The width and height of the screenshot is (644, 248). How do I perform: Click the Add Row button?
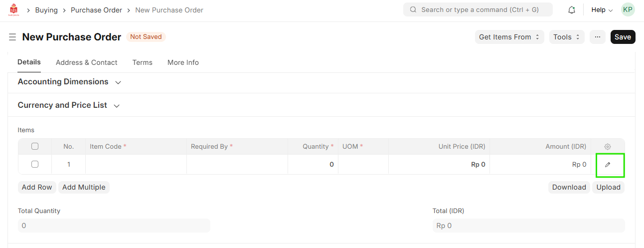point(37,187)
